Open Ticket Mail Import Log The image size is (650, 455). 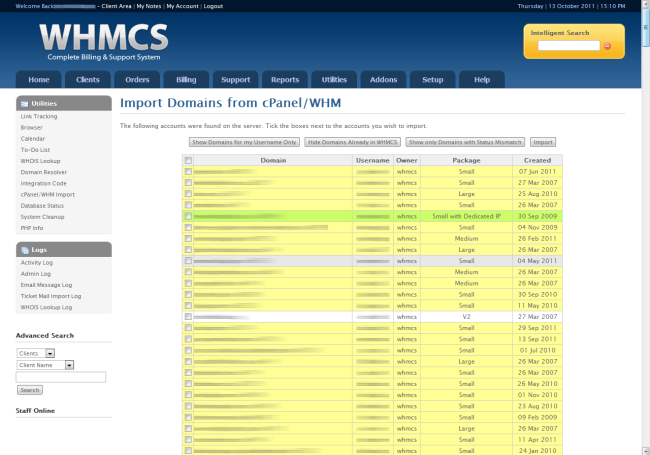click(x=51, y=296)
